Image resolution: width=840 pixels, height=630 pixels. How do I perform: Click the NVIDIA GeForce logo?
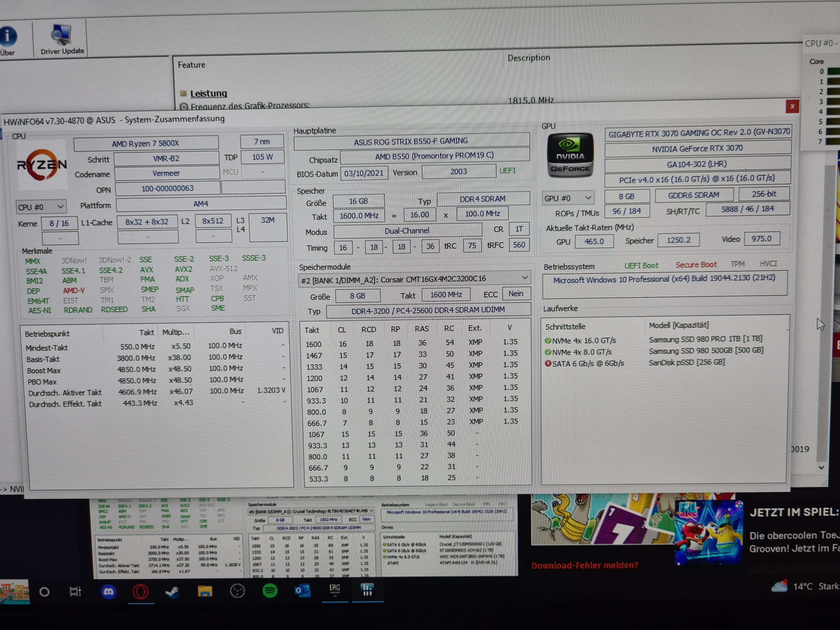570,155
